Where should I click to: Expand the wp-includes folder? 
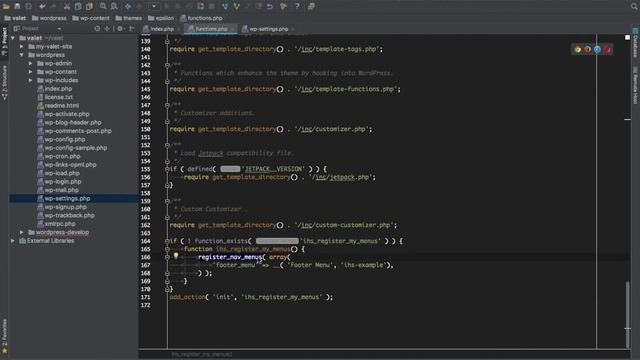pyautogui.click(x=30, y=80)
